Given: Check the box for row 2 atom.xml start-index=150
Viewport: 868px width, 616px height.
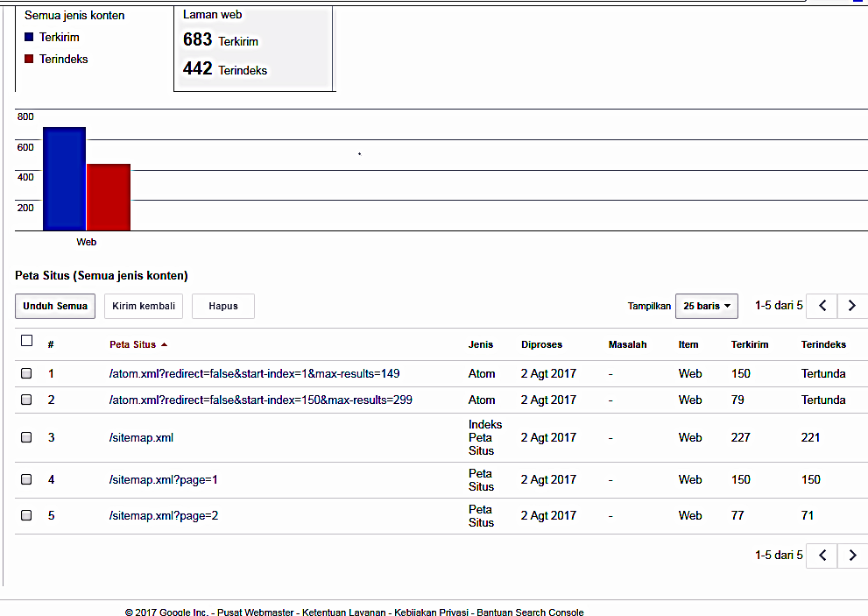Looking at the screenshot, I should pos(26,400).
